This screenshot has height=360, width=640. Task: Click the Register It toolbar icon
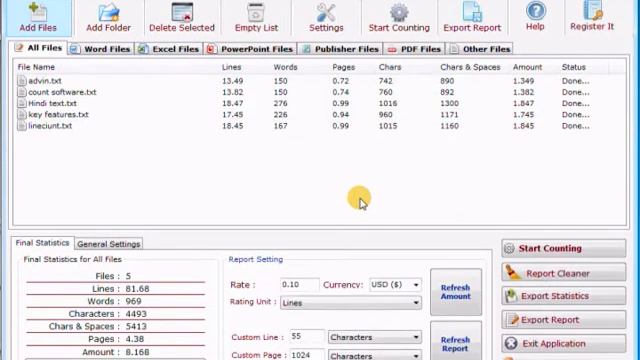592,10
